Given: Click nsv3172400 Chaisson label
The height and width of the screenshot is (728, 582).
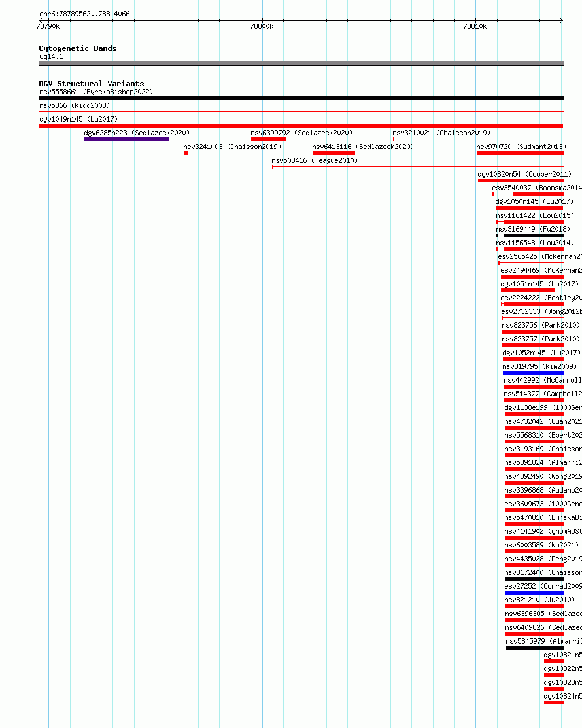Looking at the screenshot, I should pyautogui.click(x=543, y=573).
